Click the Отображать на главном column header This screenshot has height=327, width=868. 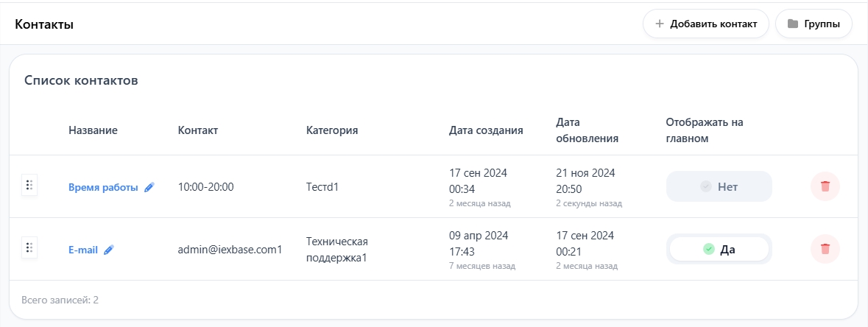(704, 130)
